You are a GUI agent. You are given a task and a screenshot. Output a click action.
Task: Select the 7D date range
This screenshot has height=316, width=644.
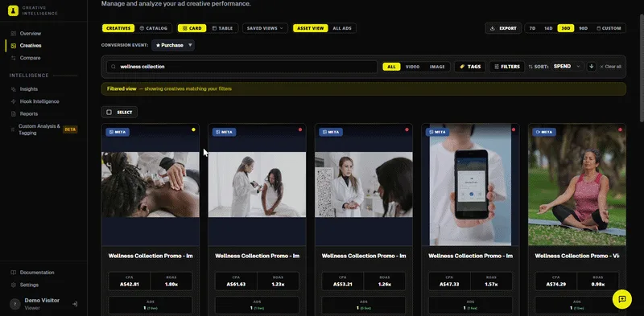click(x=532, y=28)
